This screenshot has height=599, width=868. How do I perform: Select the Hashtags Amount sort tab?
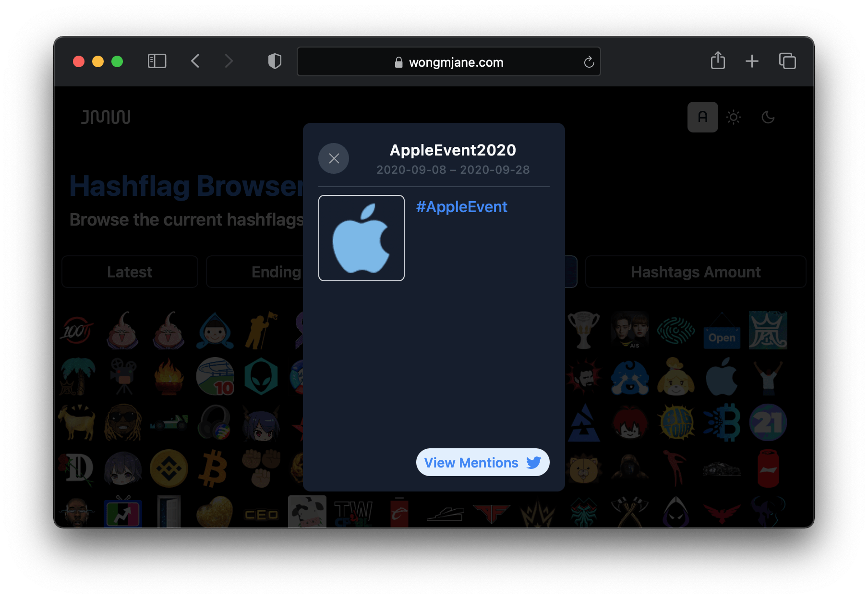tap(695, 272)
